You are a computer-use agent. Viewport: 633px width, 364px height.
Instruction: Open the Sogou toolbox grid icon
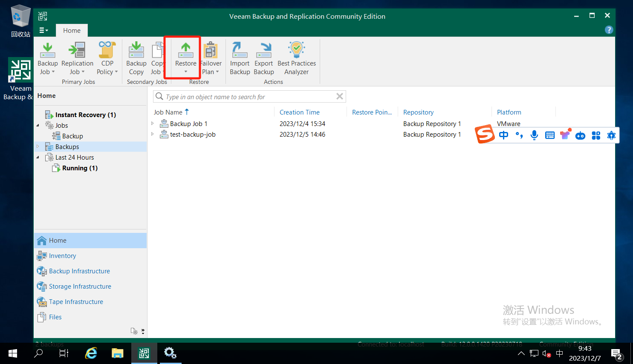point(596,135)
